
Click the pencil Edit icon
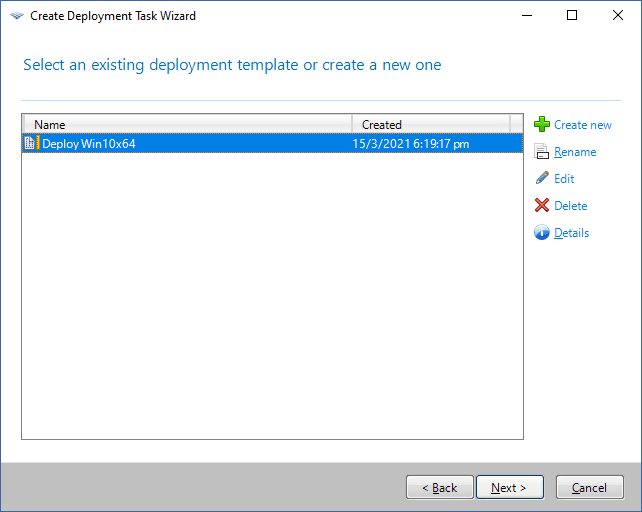click(542, 178)
